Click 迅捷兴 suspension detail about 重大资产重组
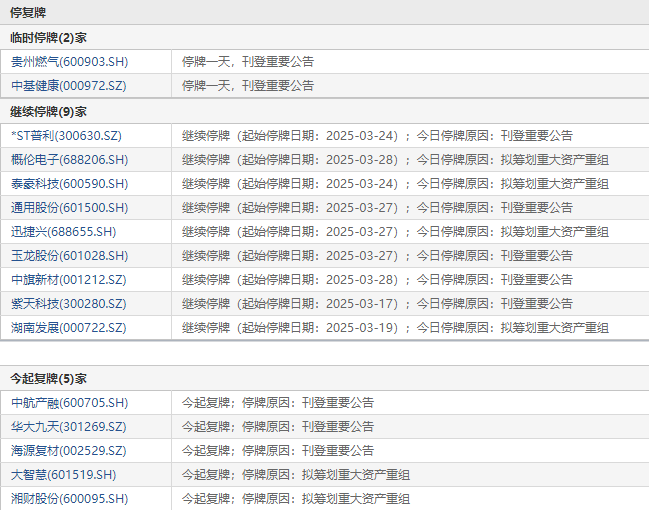 tap(395, 232)
